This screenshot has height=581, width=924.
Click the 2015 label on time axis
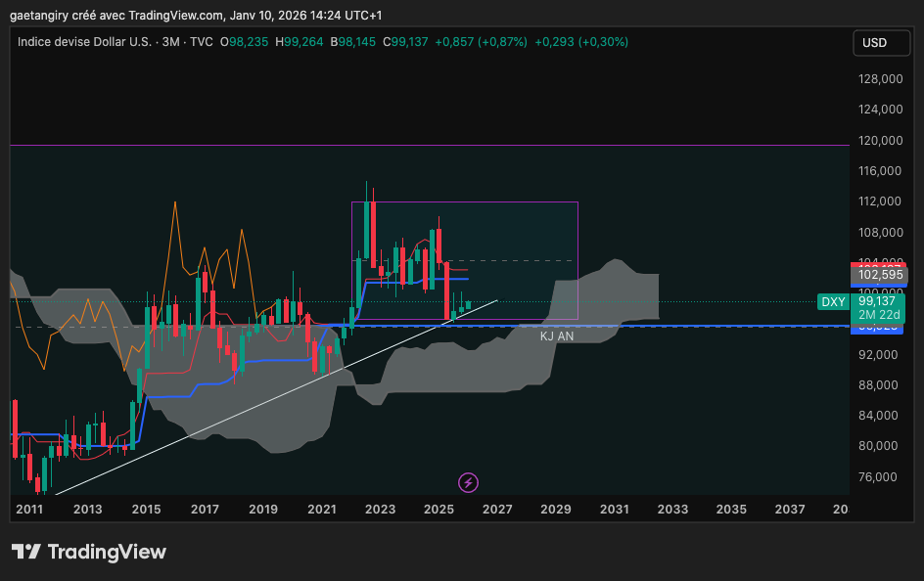(x=146, y=510)
